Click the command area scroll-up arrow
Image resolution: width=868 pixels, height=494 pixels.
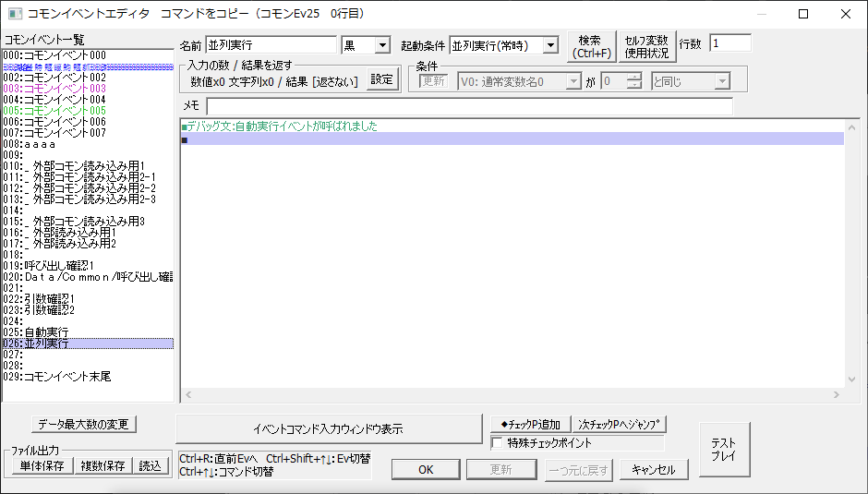click(851, 128)
